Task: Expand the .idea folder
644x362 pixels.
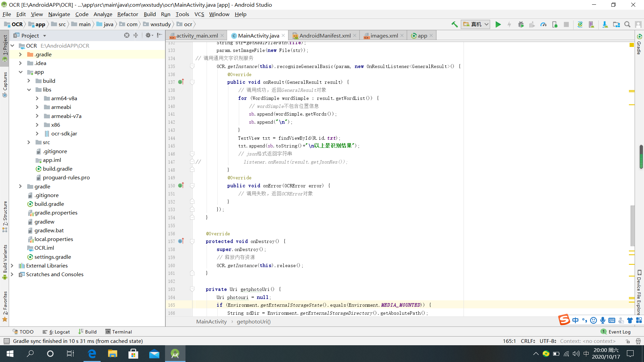Action: tap(20, 63)
